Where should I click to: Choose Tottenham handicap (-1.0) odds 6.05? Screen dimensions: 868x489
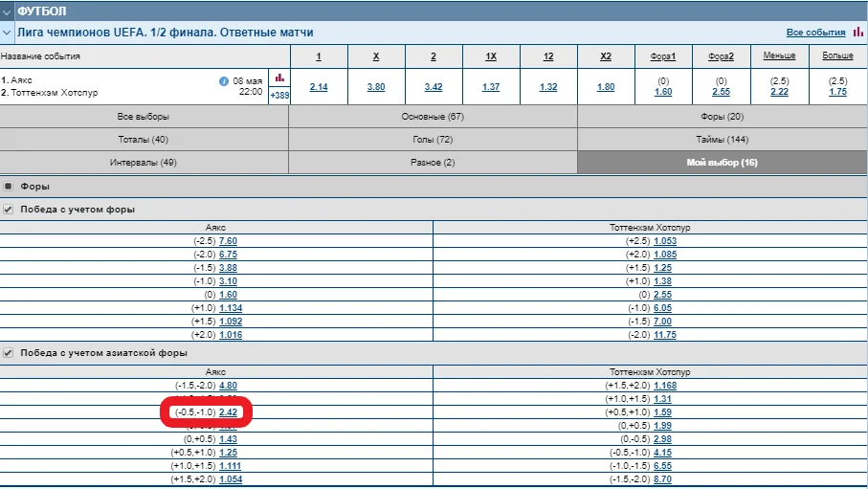[662, 308]
